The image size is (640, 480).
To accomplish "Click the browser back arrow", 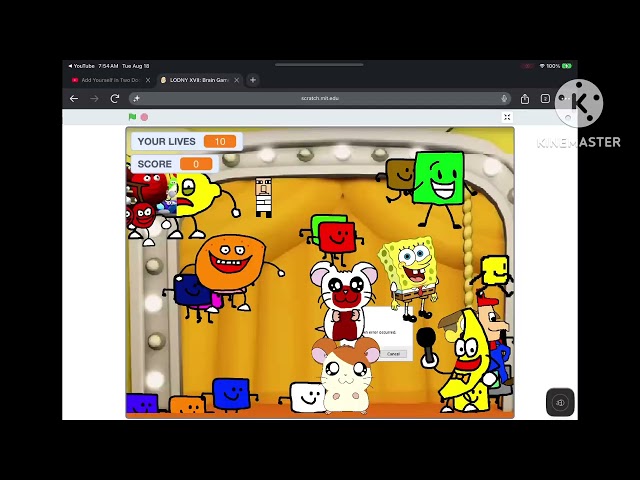I will coord(74,98).
